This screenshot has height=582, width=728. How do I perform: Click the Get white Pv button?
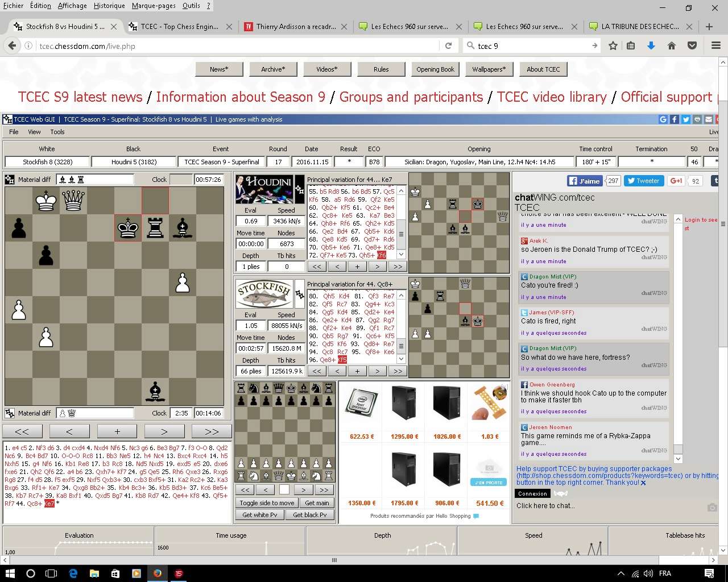click(259, 515)
